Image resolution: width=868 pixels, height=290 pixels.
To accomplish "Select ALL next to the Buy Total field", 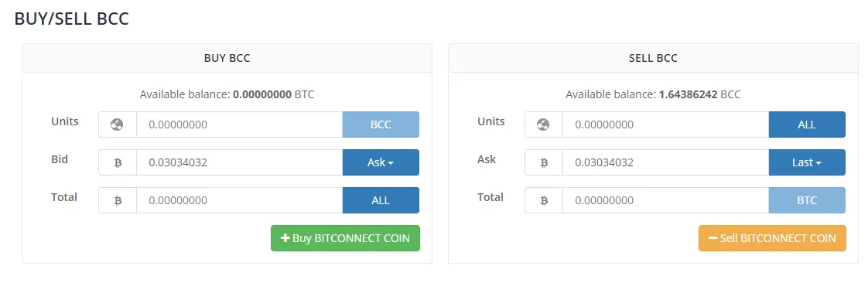I will 381,200.
